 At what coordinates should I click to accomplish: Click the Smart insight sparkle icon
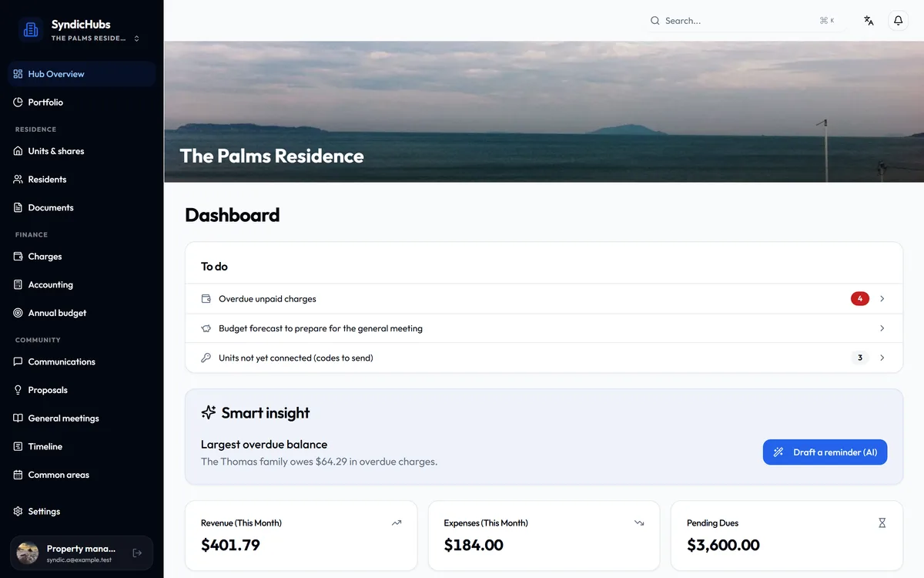[209, 412]
